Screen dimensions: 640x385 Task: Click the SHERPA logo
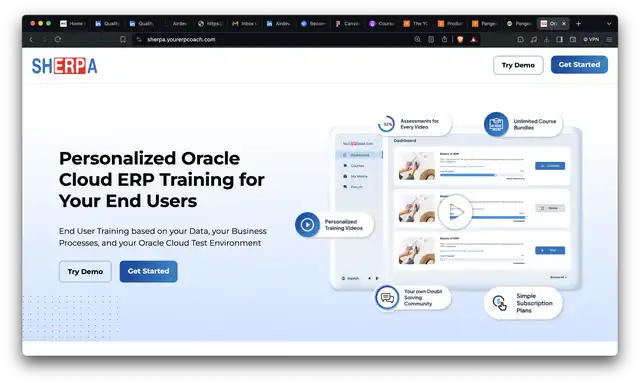[64, 66]
